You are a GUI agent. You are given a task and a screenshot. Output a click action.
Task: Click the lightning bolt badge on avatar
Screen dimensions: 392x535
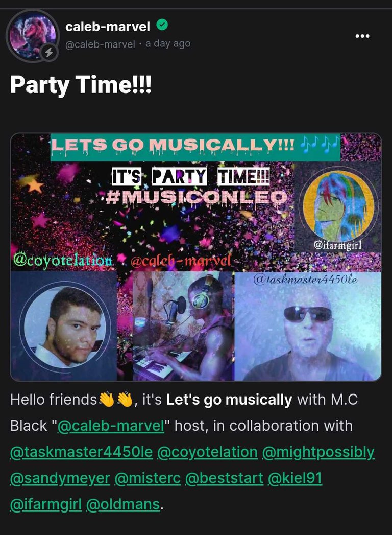point(49,53)
